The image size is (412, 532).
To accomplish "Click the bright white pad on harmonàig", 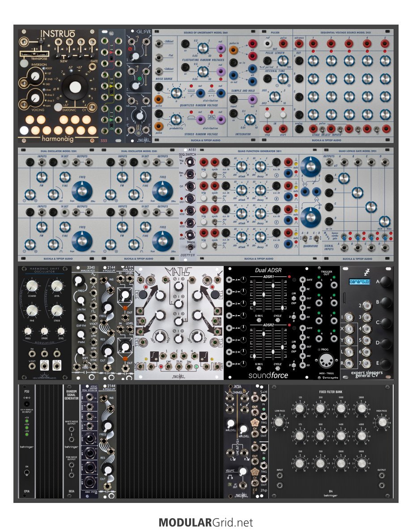I will point(24,130).
